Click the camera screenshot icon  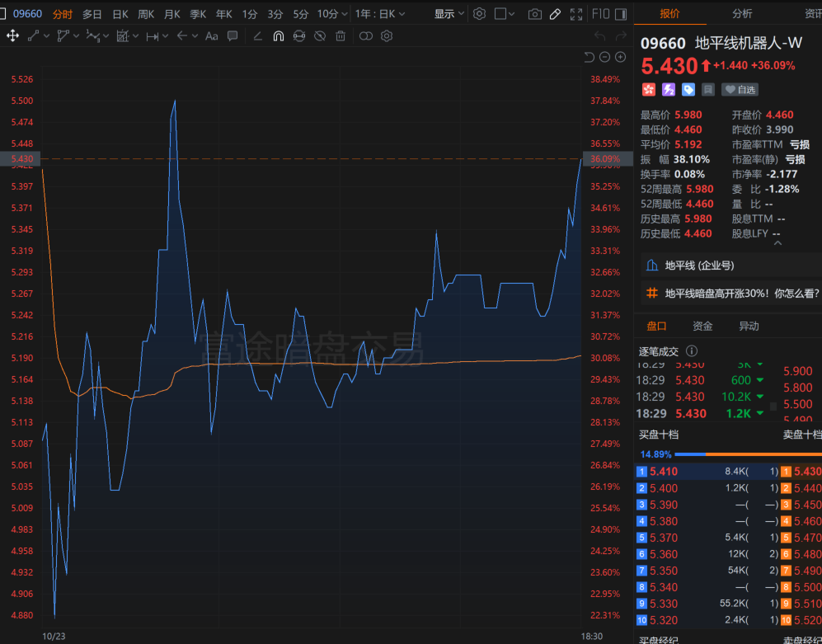click(535, 14)
